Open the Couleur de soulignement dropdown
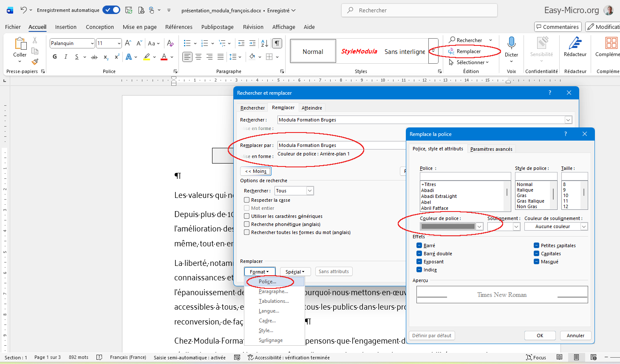Viewport: 620px width, 364px height. (584, 227)
